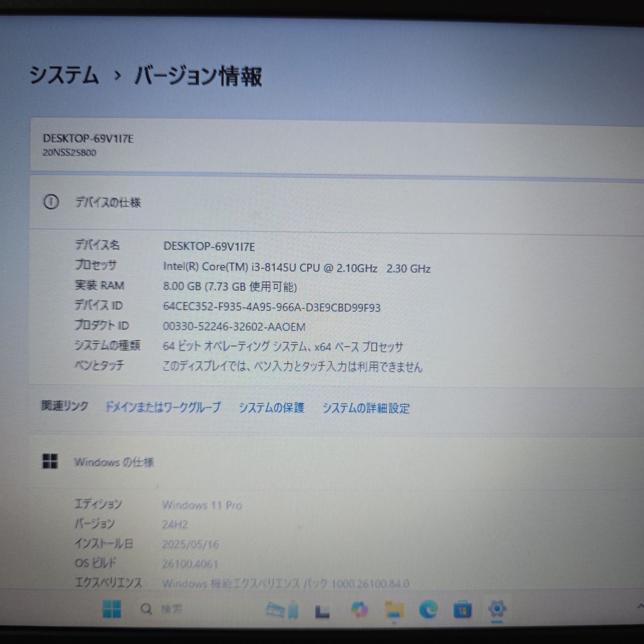644x644 pixels.
Task: Open Microsoft Store from taskbar
Action: [x=462, y=610]
